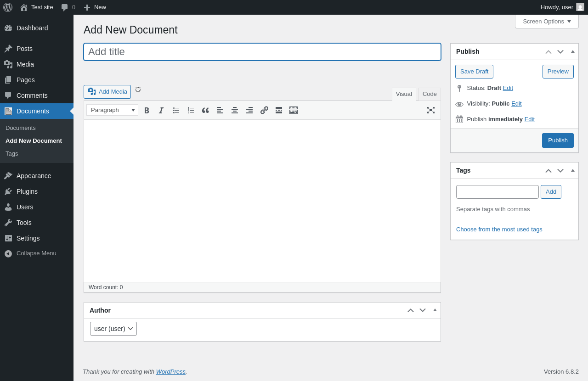Move Tags box up
This screenshot has height=381, width=588.
(x=548, y=170)
